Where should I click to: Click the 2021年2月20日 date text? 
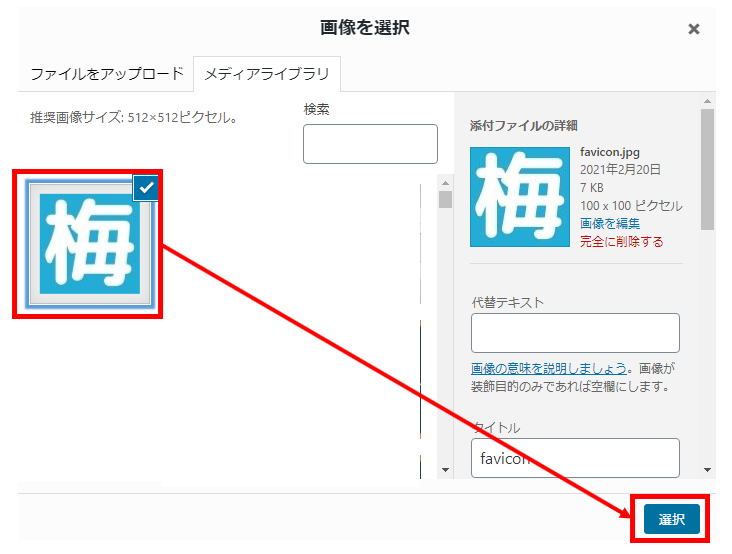(x=620, y=169)
